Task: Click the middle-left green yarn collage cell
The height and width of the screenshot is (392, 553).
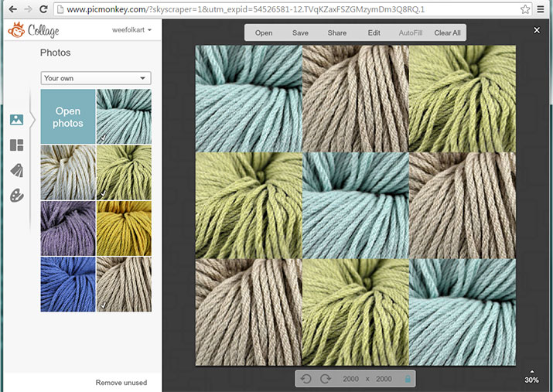Action: tap(248, 206)
